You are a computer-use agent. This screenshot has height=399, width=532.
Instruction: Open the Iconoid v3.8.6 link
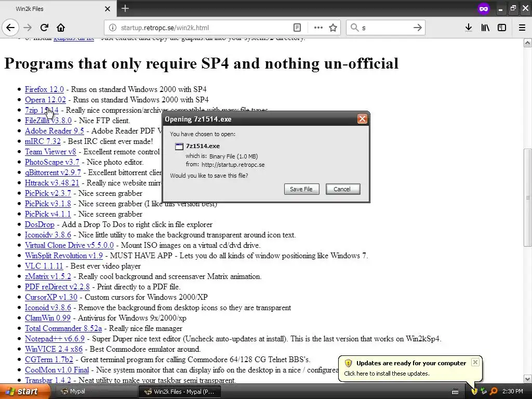[48, 308]
